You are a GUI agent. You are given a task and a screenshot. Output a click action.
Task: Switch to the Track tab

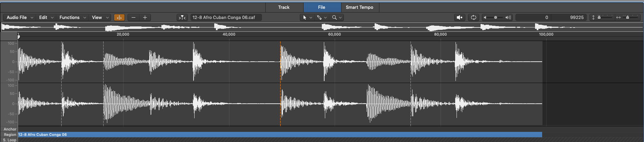284,7
